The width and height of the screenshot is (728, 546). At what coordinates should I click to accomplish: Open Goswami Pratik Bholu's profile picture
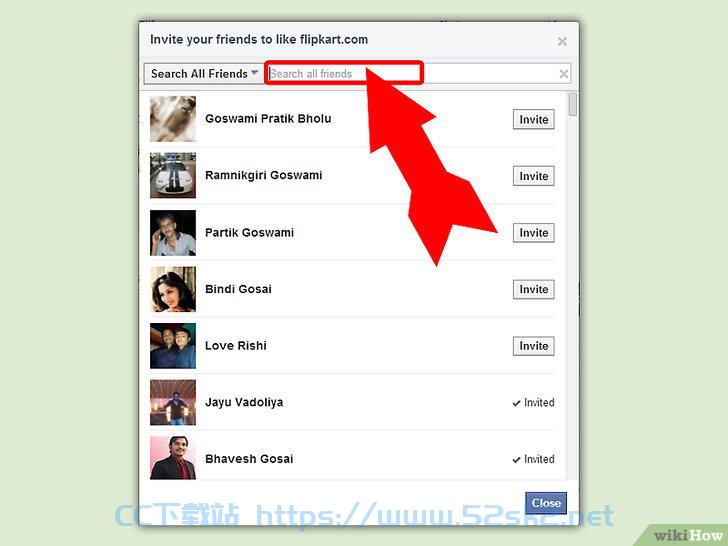[173, 119]
